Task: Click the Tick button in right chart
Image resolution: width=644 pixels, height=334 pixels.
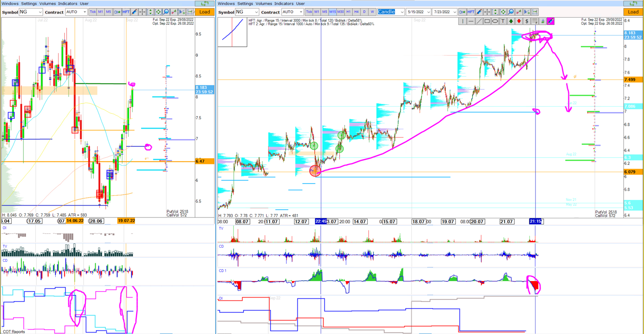Action: [x=309, y=12]
